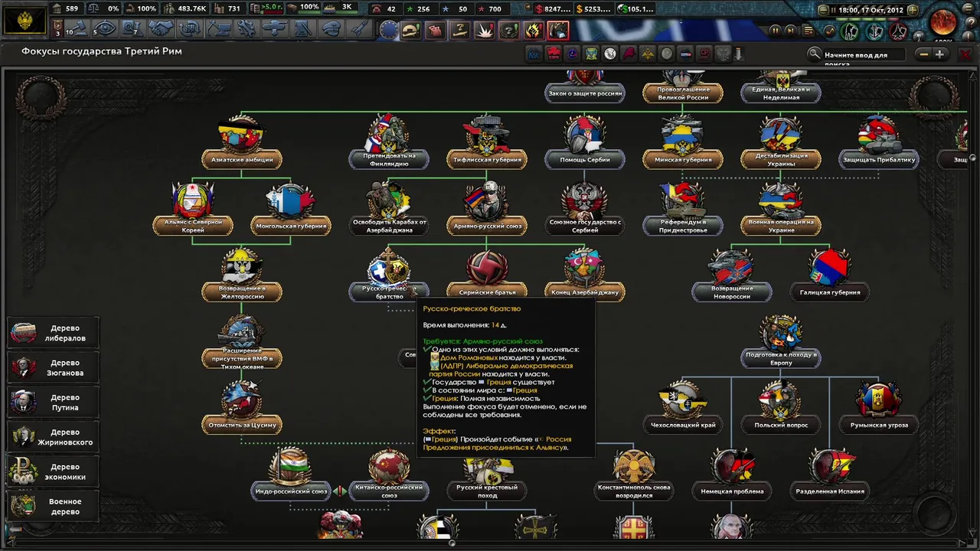
Task: Open the navy view anchor icon
Action: click(875, 31)
